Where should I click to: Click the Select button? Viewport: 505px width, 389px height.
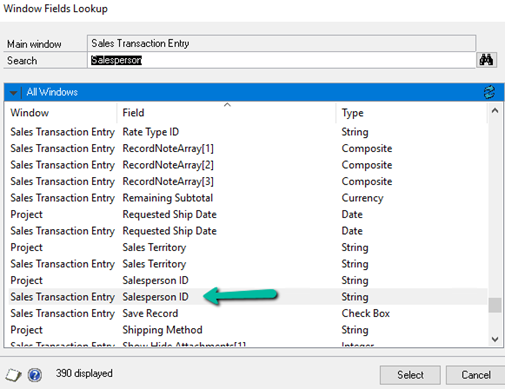tap(410, 375)
